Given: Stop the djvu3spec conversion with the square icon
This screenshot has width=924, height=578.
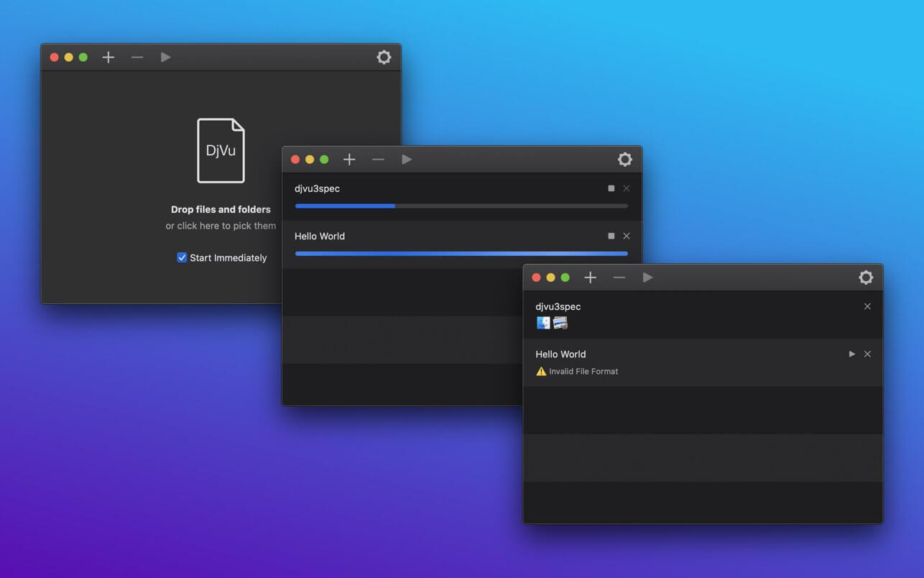Looking at the screenshot, I should (x=610, y=188).
